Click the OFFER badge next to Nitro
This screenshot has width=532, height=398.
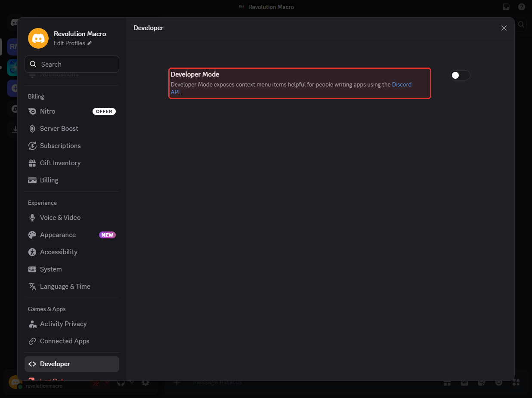104,111
